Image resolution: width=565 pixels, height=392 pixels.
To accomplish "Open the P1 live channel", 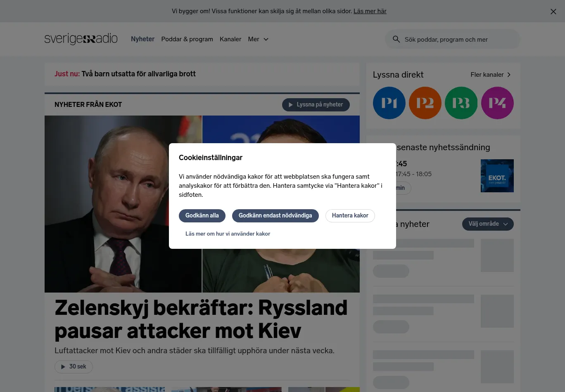I will pyautogui.click(x=389, y=103).
